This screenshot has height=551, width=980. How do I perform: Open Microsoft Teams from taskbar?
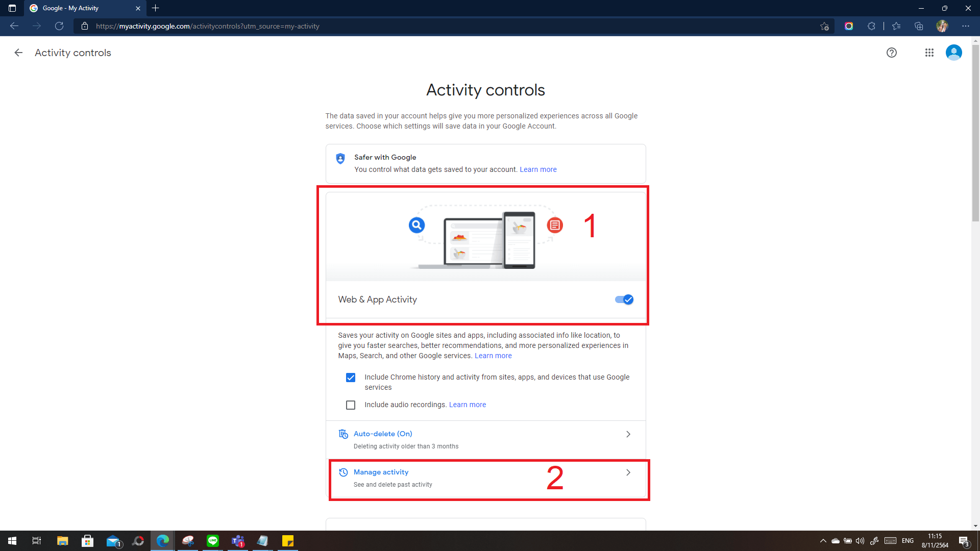(x=238, y=541)
